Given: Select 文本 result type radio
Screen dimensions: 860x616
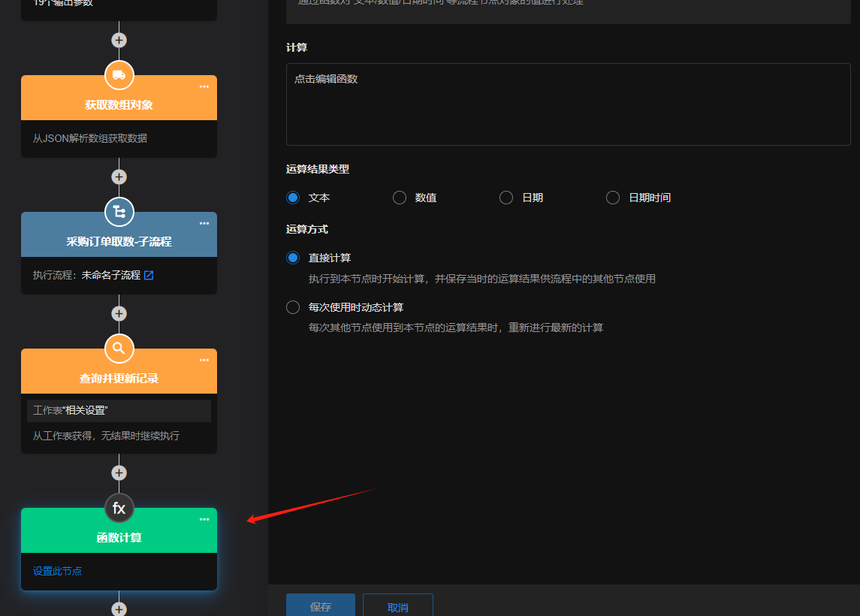Looking at the screenshot, I should (x=293, y=198).
